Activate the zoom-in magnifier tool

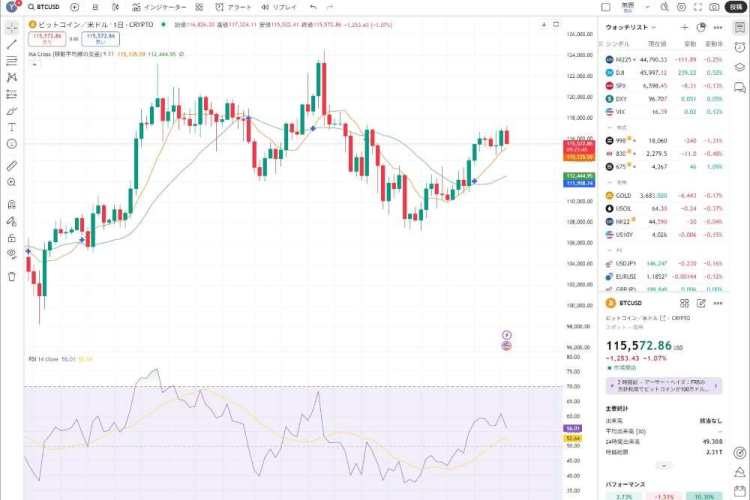12,182
